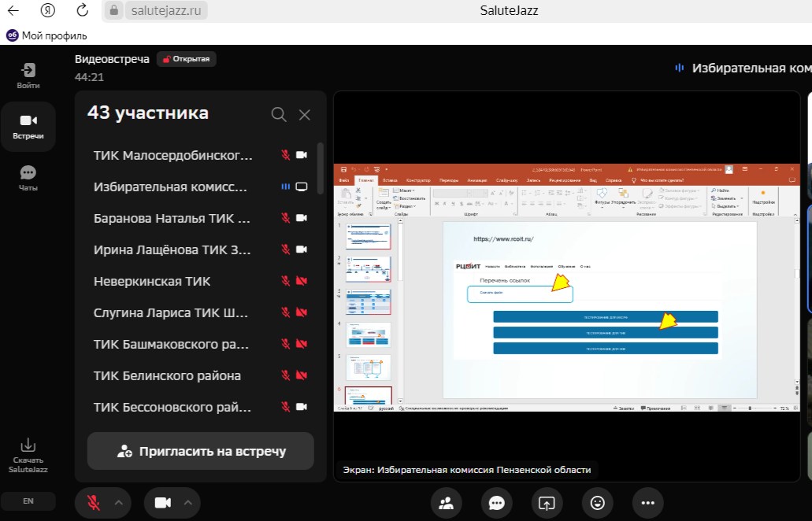This screenshot has height=521, width=812.
Task: Click the speaker name Избирательная ком… at top
Action: click(751, 68)
